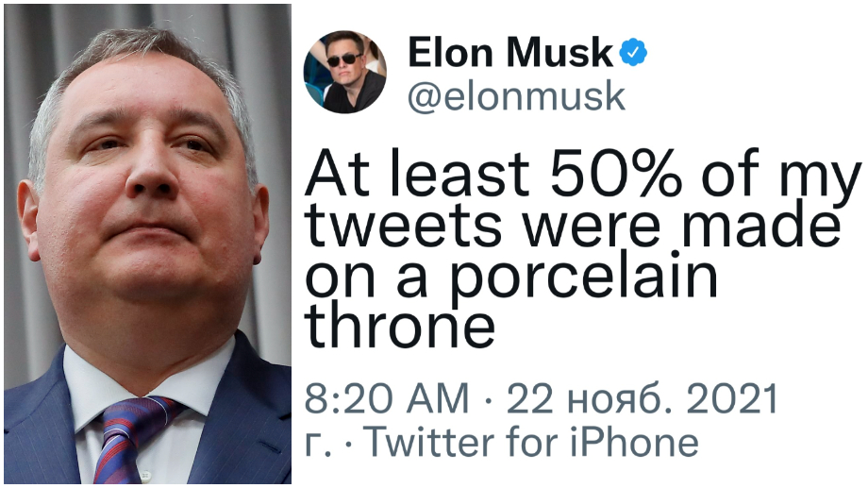The width and height of the screenshot is (868, 488).
Task: Open the circular profile avatar
Action: 344,72
